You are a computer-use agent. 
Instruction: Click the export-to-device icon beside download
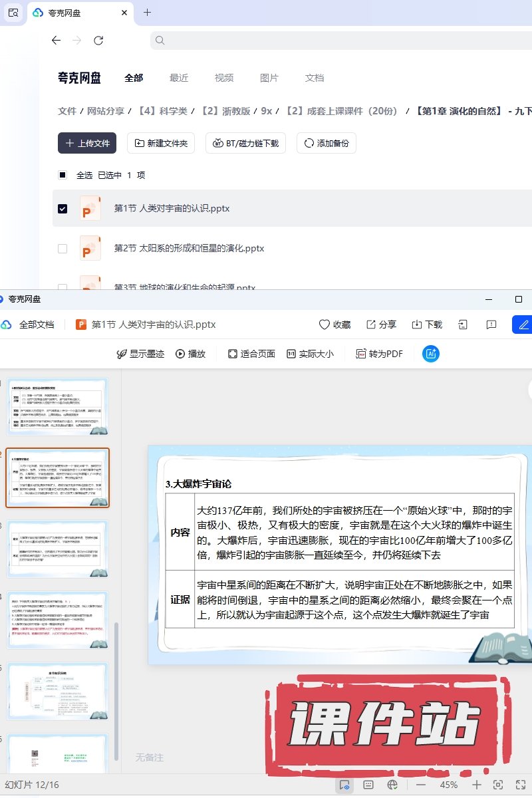click(463, 325)
